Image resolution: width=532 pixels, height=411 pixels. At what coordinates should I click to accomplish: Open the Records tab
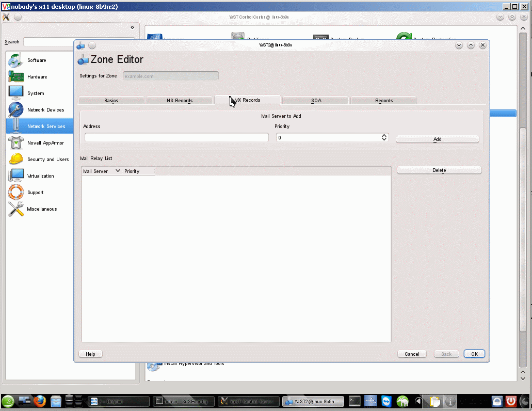[x=384, y=101]
